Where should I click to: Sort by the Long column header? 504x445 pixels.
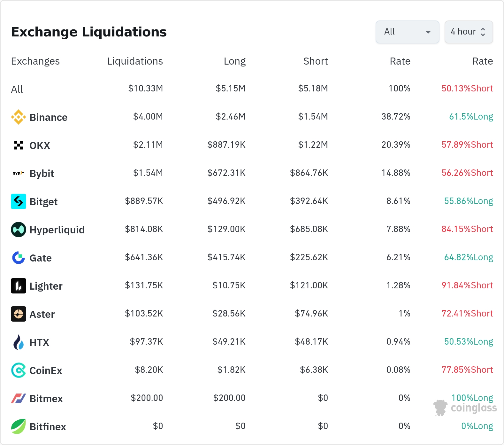click(x=234, y=61)
